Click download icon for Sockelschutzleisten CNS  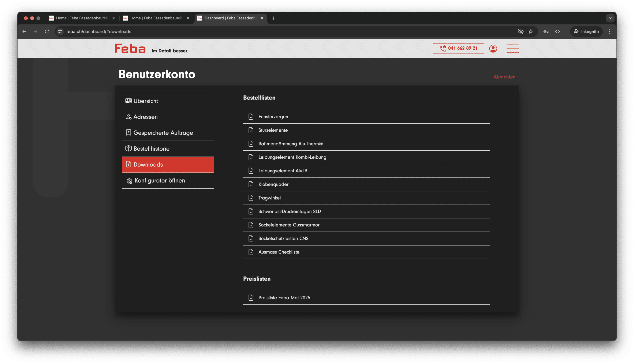[x=251, y=239]
